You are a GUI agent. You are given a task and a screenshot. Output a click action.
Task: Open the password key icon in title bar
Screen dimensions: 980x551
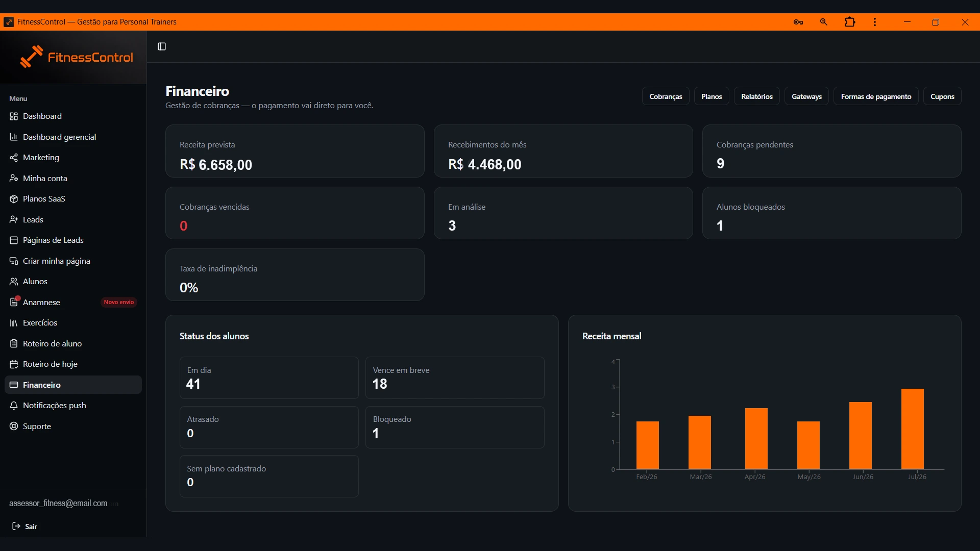pyautogui.click(x=798, y=22)
